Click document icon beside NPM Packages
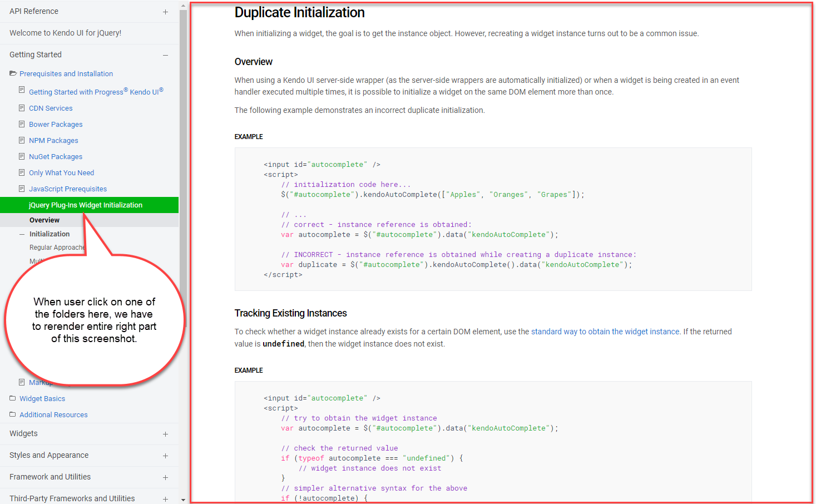The image size is (816, 504). (x=22, y=140)
